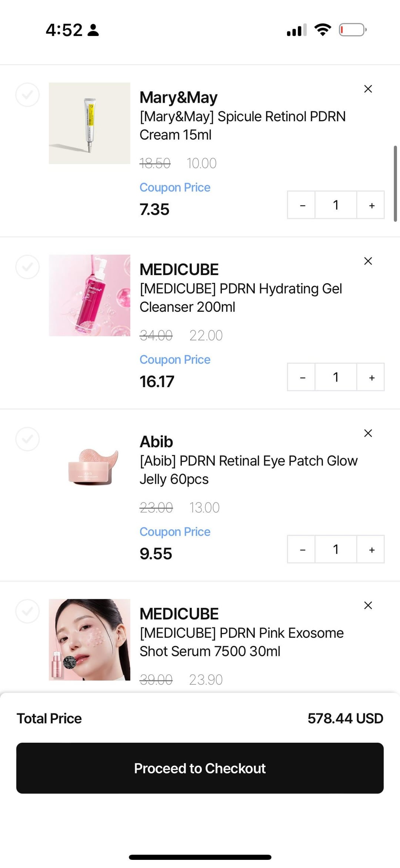Image resolution: width=400 pixels, height=868 pixels.
Task: Decrease quantity of MEDICUBE gel cleanser
Action: click(302, 377)
